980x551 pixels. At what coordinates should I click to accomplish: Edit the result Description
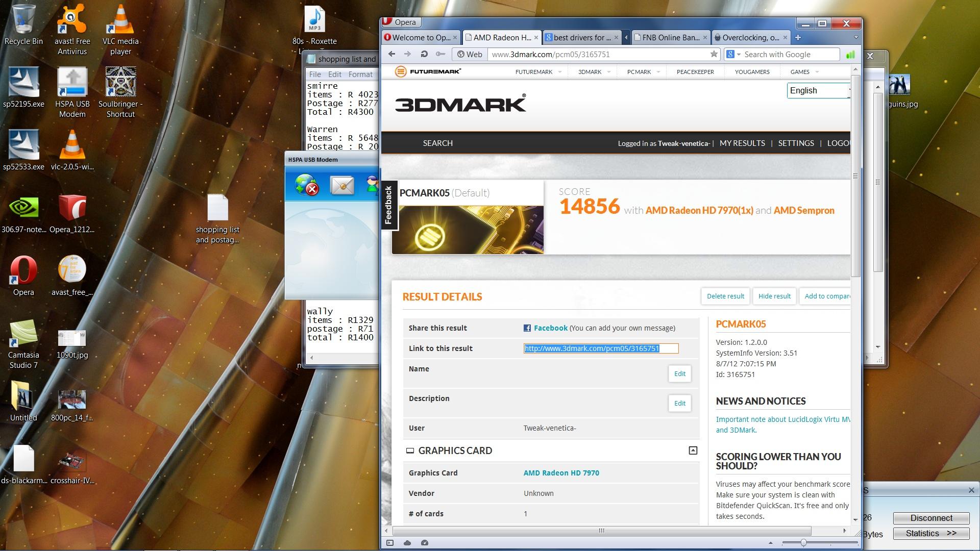(680, 404)
